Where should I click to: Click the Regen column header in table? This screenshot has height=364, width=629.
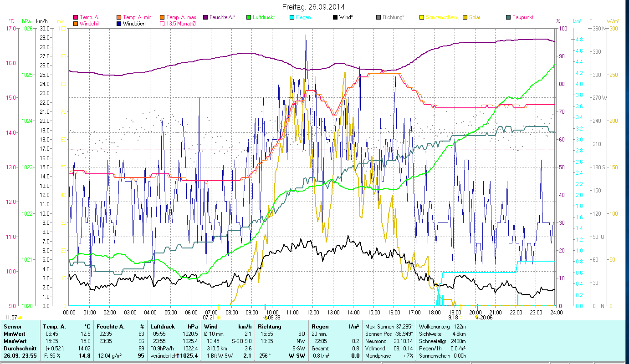click(320, 327)
